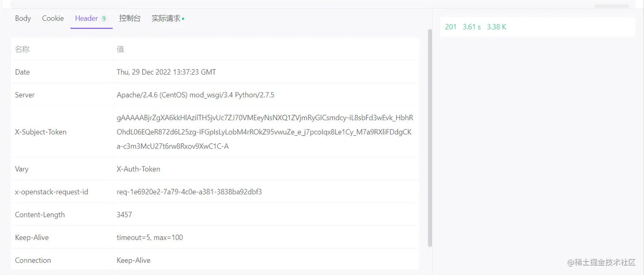Select the Connection header row
The image size is (644, 275).
point(33,260)
